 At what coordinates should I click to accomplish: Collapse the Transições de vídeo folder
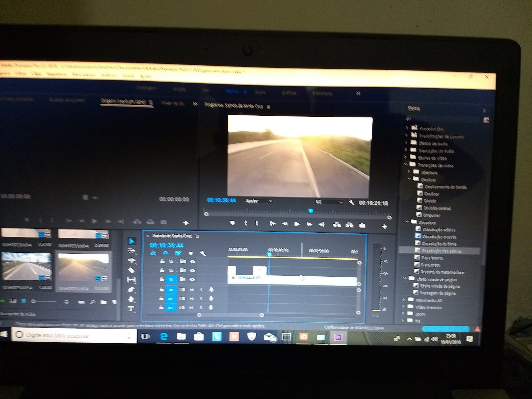coord(406,164)
